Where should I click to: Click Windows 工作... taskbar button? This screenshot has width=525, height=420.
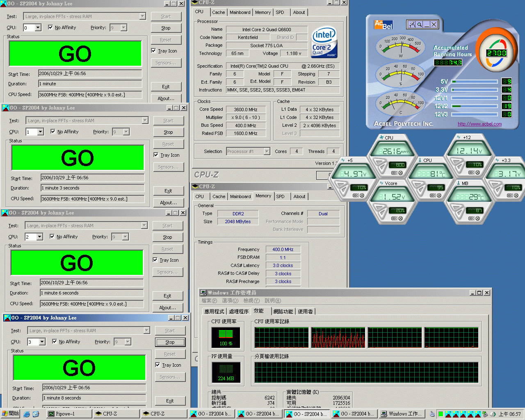click(x=401, y=414)
